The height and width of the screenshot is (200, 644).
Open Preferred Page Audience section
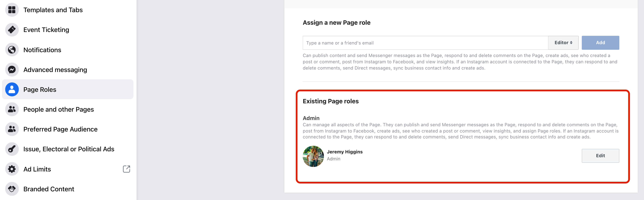60,129
